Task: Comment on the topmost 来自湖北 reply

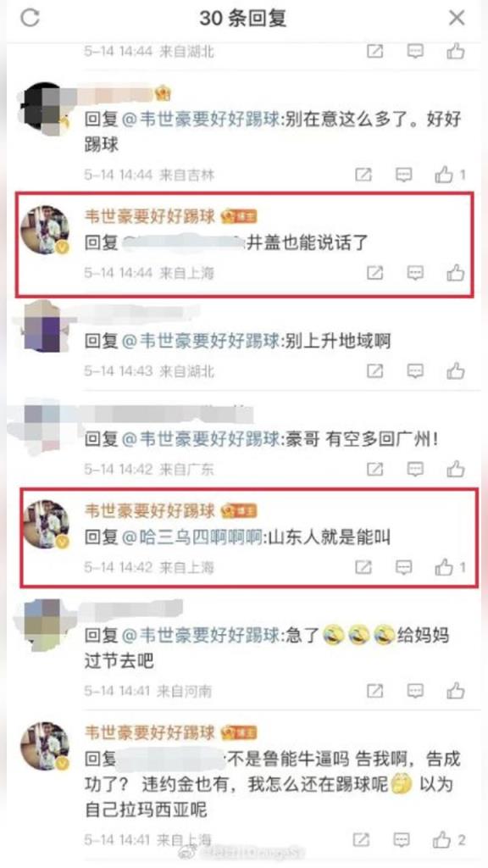Action: pos(415,52)
